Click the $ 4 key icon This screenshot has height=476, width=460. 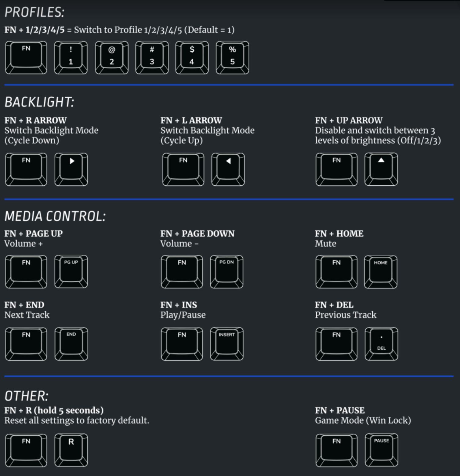(192, 58)
